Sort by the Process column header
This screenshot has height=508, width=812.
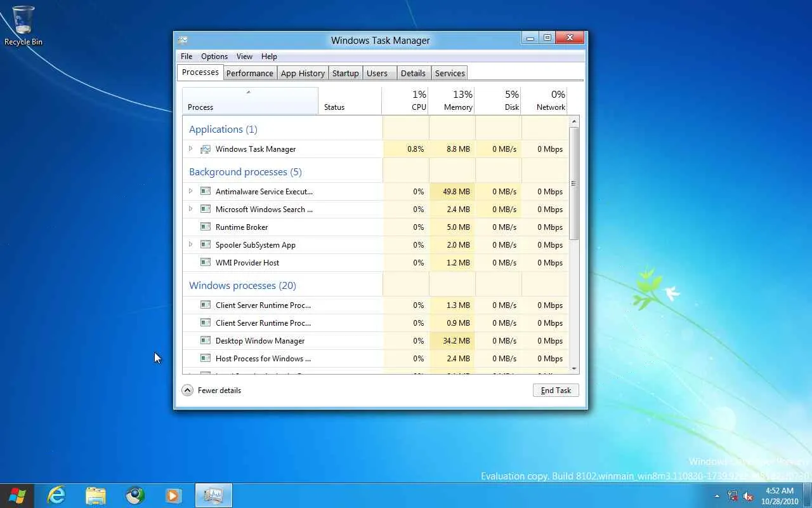click(250, 101)
